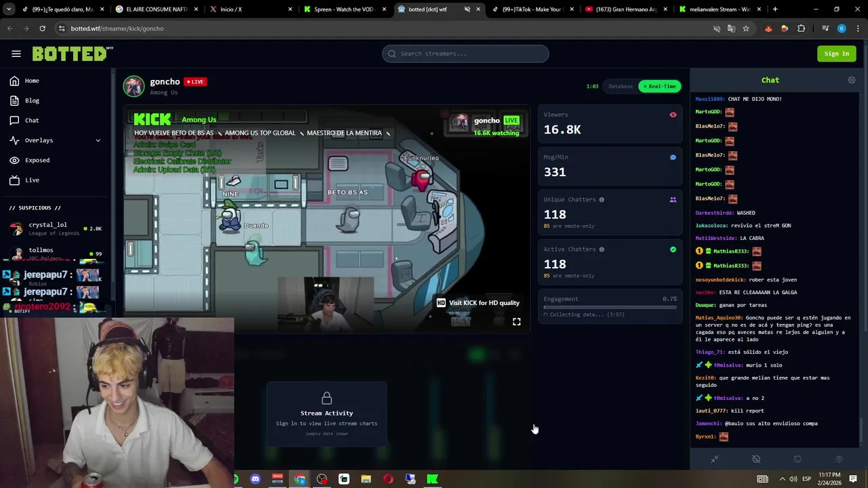The image size is (868, 488).
Task: Click the chat panel scrollbar
Action: [x=861, y=428]
